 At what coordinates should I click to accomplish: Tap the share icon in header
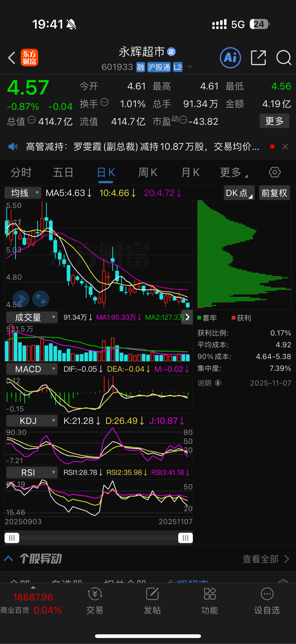[x=258, y=58]
